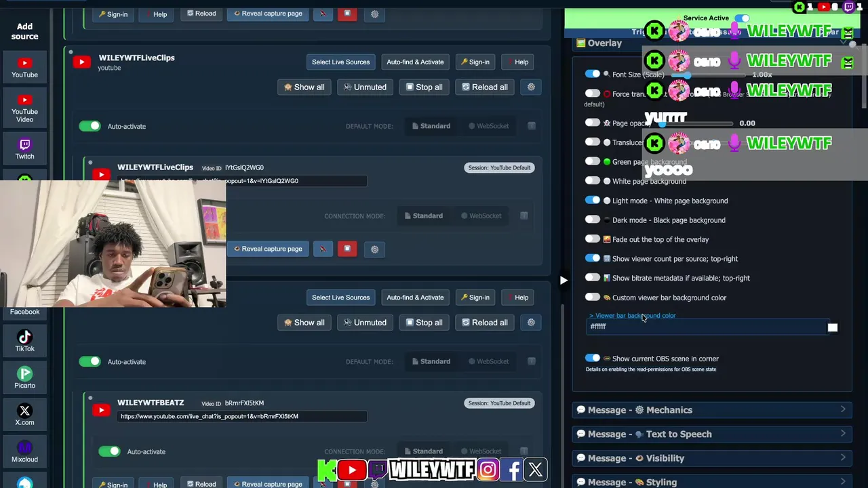Enable Dark mode - Black page background
Image resolution: width=868 pixels, height=488 pixels.
593,220
